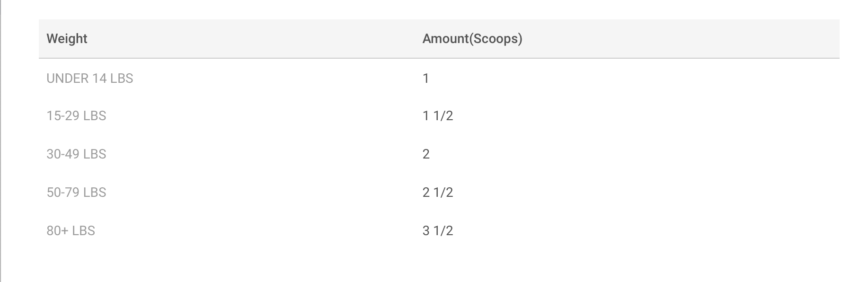Image resolution: width=868 pixels, height=282 pixels.
Task: Select the 50-79 LBS weight cell
Action: (76, 193)
